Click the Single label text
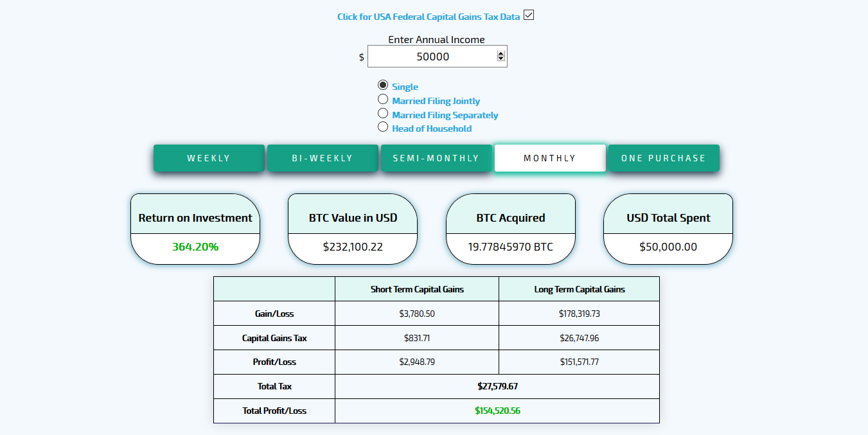Viewport: 868px width, 435px height. pos(405,87)
